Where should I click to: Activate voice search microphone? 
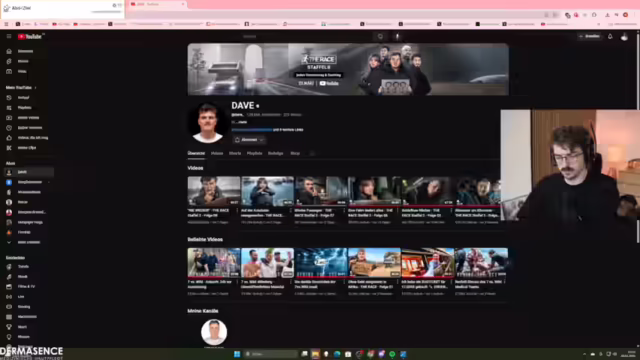[x=397, y=36]
